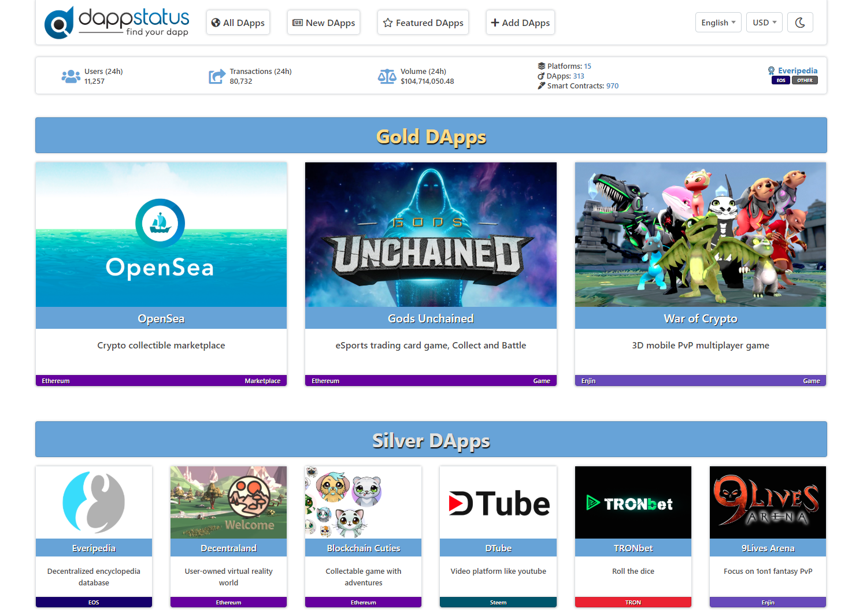Toggle the EOS platform badge under Everipedia
Screen dimensions: 863x616
coord(781,80)
